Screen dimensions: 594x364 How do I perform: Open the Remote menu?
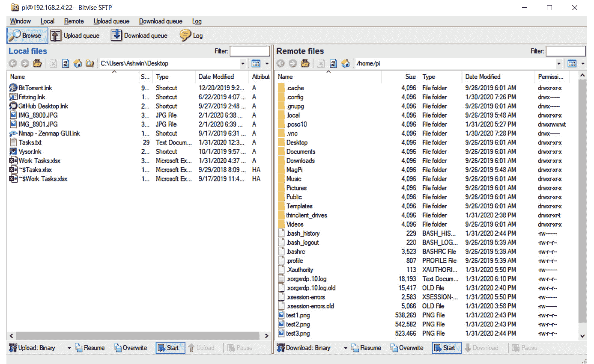pyautogui.click(x=74, y=21)
